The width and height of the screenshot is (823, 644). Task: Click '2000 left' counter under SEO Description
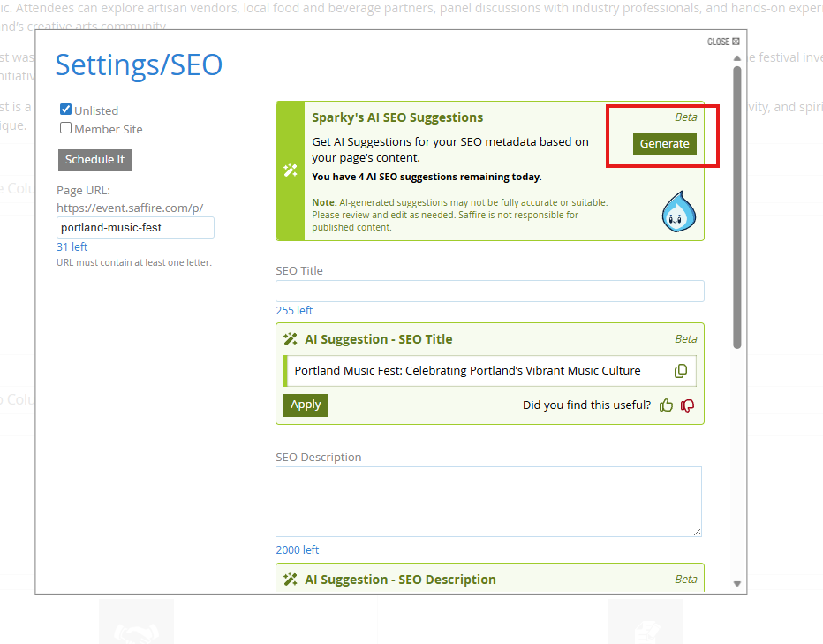(298, 550)
